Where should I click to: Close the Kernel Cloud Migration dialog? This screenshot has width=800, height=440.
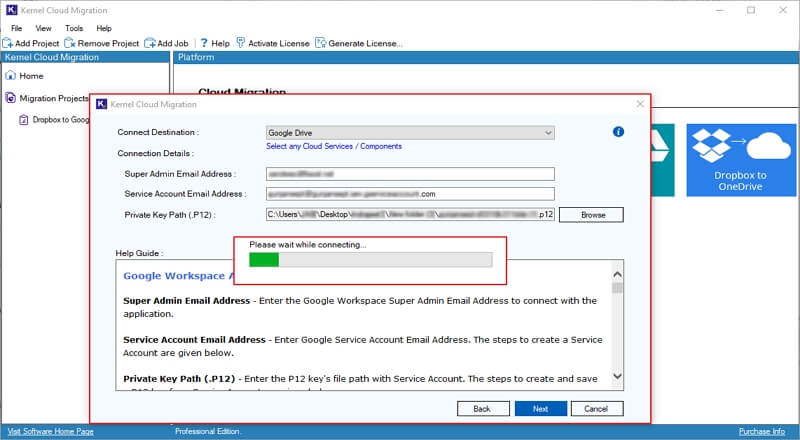click(640, 104)
